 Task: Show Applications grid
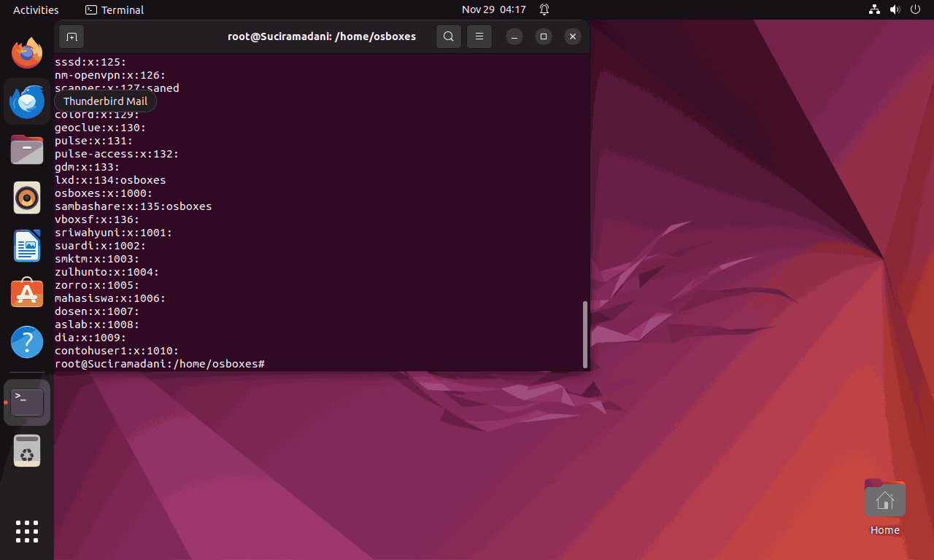coord(27,532)
